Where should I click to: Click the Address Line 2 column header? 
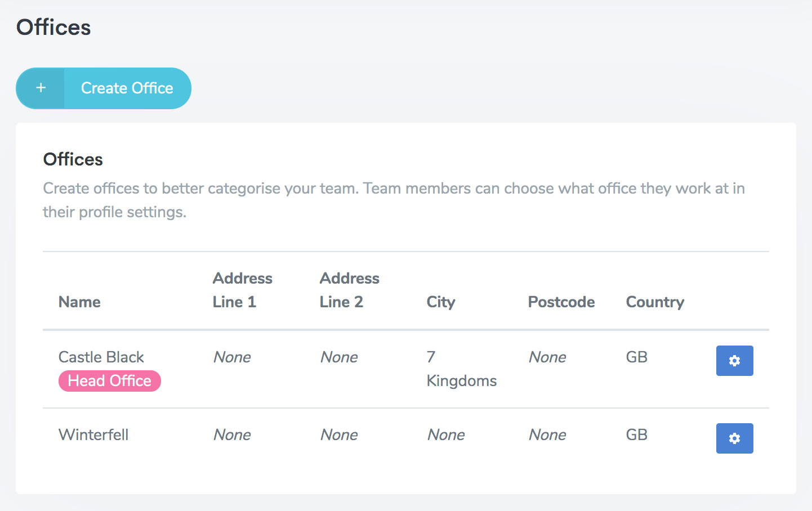[x=349, y=290]
